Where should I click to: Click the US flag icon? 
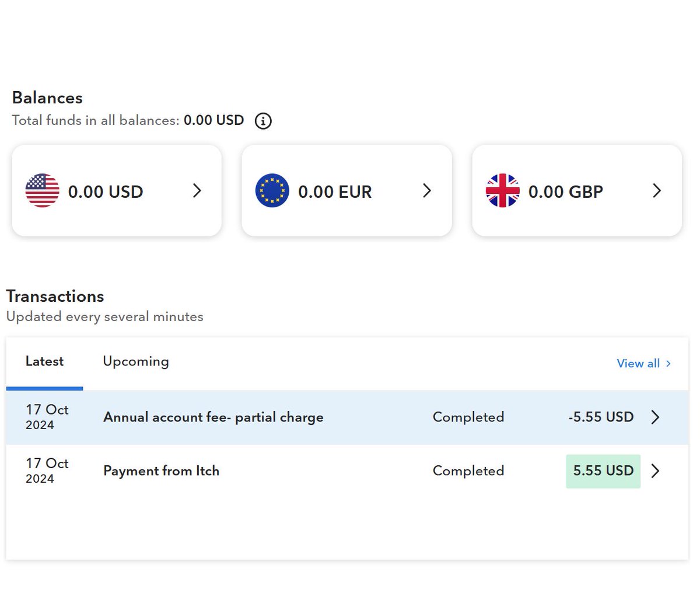(43, 190)
